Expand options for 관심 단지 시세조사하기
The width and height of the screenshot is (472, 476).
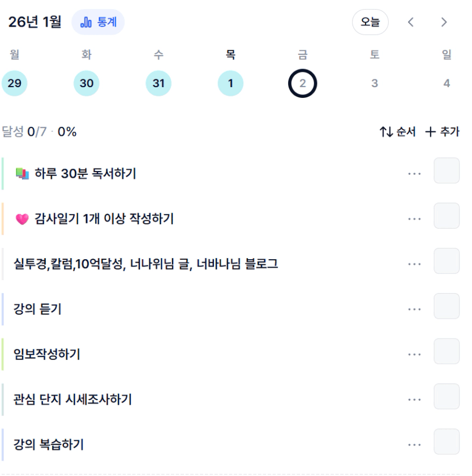coord(414,400)
